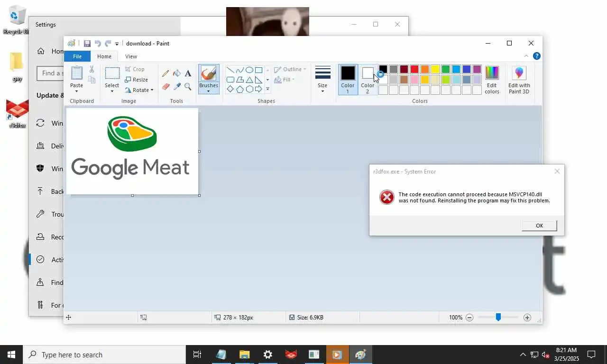This screenshot has height=364, width=607.
Task: Pick the purple color swatch
Action: click(477, 70)
